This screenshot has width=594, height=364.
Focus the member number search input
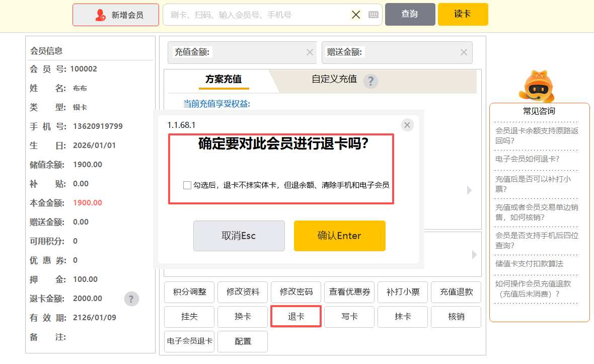pyautogui.click(x=257, y=15)
